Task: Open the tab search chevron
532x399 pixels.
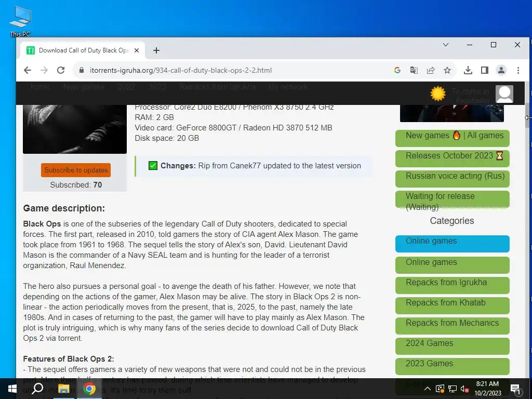Action: pos(446,45)
